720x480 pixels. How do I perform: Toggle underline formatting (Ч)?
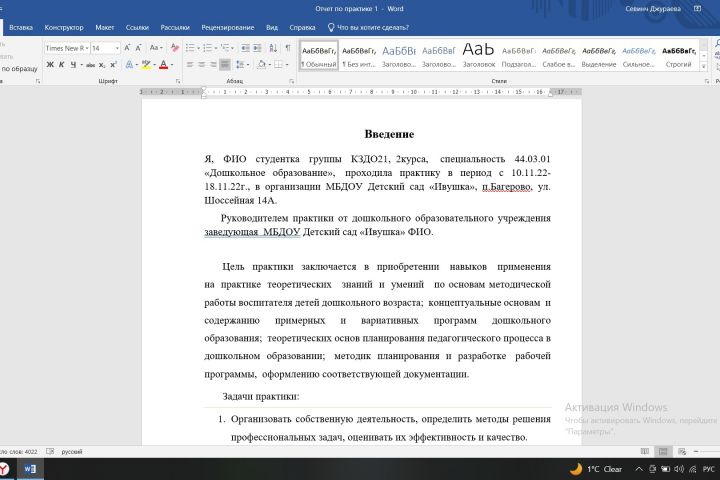73,65
